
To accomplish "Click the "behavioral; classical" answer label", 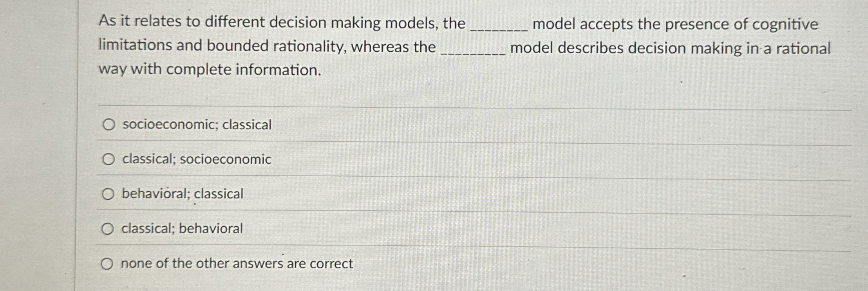I will click(x=182, y=193).
